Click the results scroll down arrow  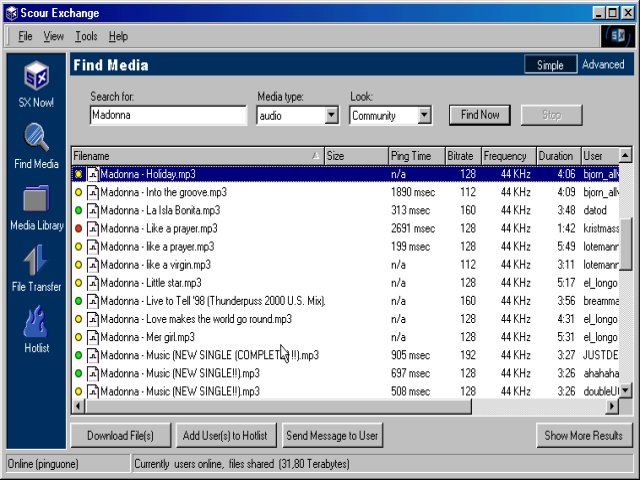pyautogui.click(x=625, y=389)
